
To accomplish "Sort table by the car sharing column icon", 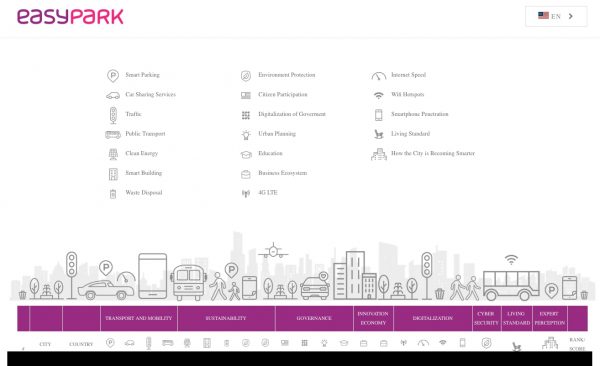I will point(129,343).
